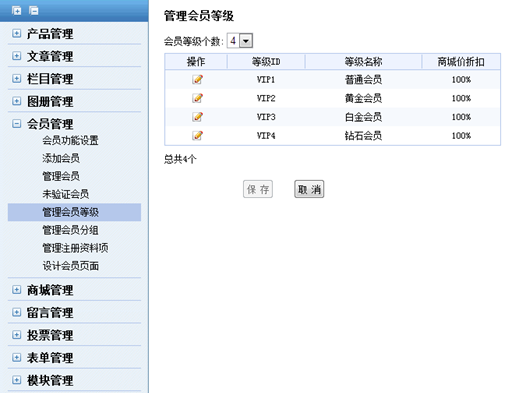Click the 等级ID column header
Image resolution: width=522 pixels, height=393 pixels.
click(266, 62)
